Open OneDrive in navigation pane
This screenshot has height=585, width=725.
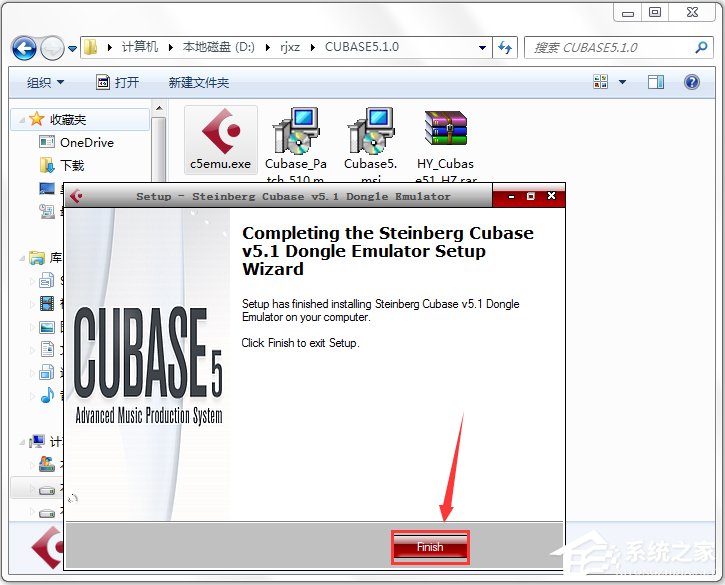pos(87,142)
